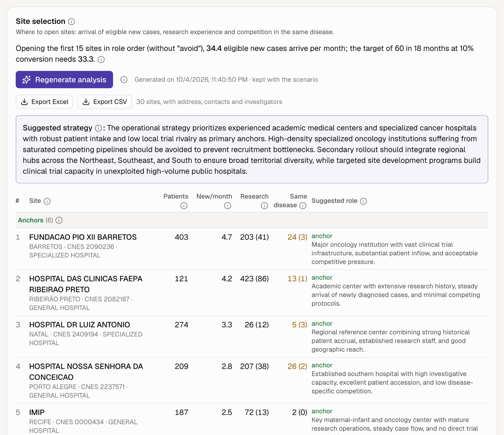Click new/month value 4.7
This screenshot has width=504, height=435.
pos(227,237)
